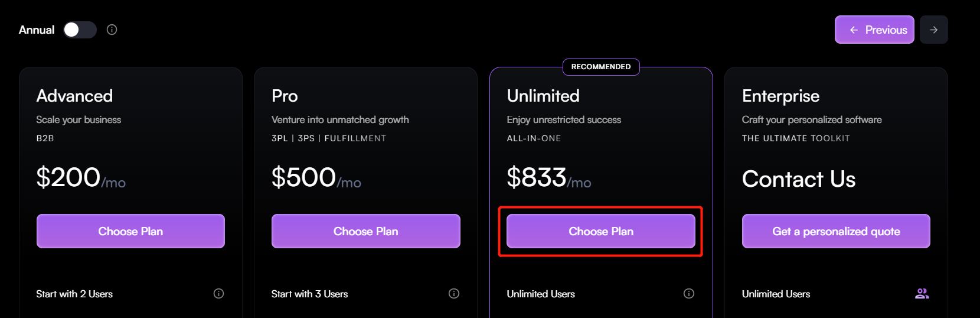The width and height of the screenshot is (980, 318).
Task: Click the $833/mo Unlimited price
Action: [548, 178]
